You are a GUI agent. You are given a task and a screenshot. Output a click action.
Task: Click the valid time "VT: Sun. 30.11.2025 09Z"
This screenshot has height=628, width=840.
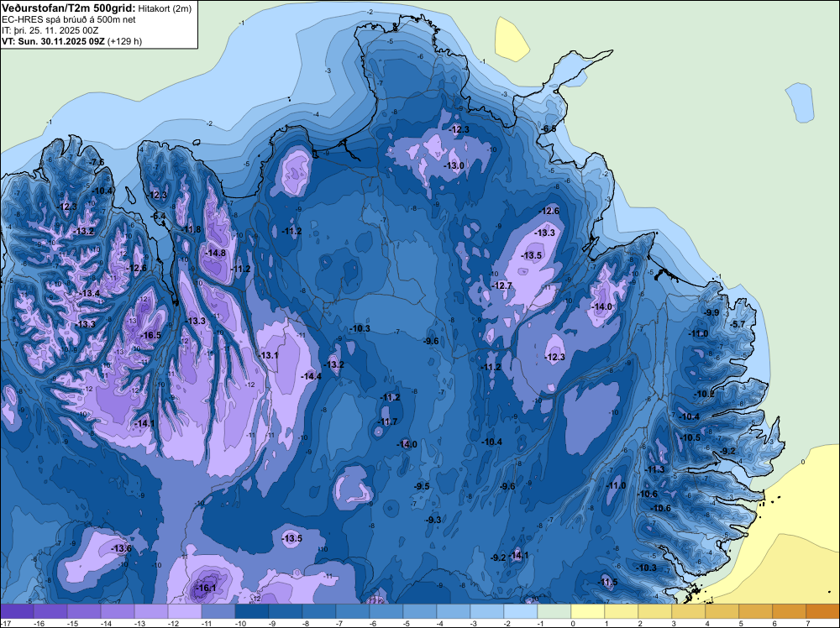(x=53, y=41)
